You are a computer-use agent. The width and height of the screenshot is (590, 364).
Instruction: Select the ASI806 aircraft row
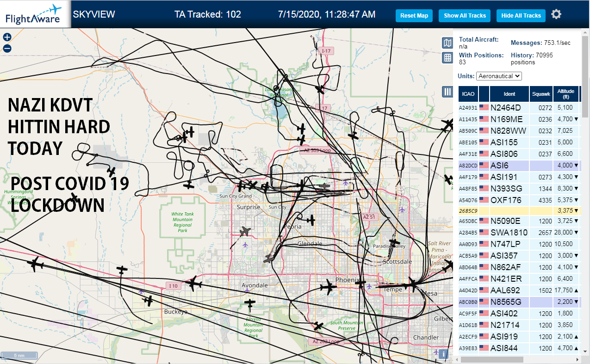point(519,154)
